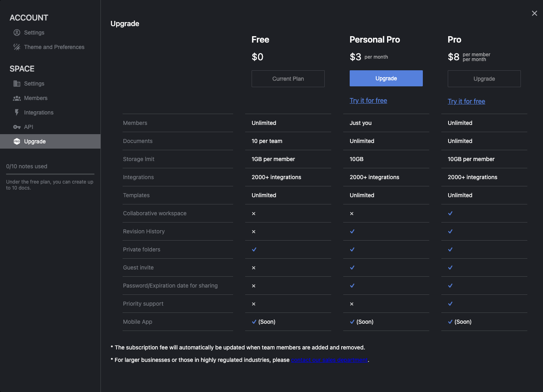Viewport: 543px width, 392px height.
Task: Click the Account Settings person icon
Action: [17, 33]
